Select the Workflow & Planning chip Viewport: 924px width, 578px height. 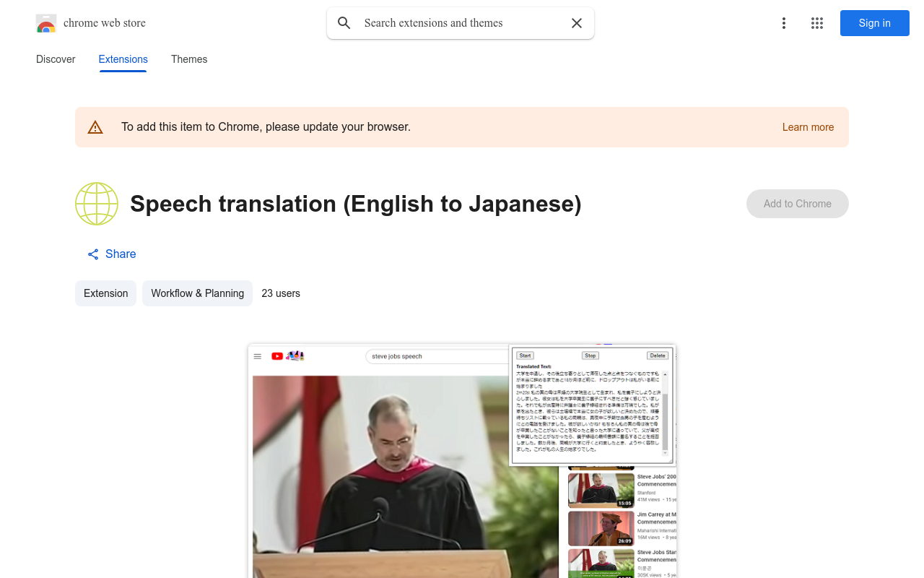(x=197, y=293)
